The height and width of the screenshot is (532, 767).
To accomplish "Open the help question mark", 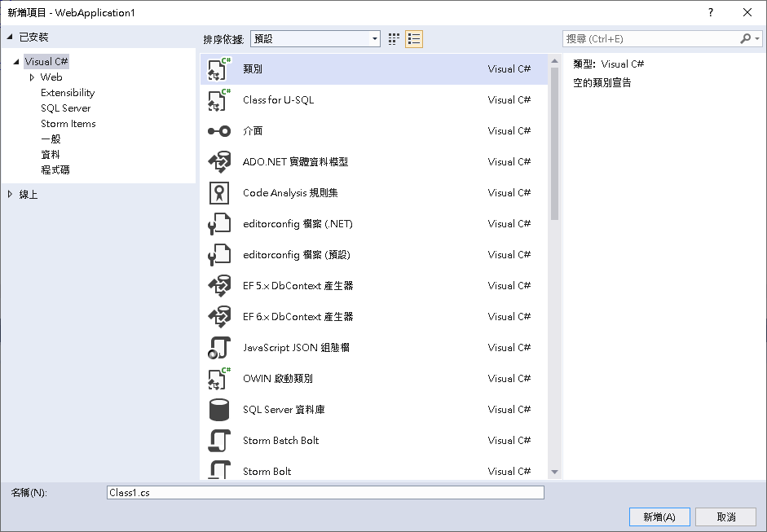I will tap(711, 13).
